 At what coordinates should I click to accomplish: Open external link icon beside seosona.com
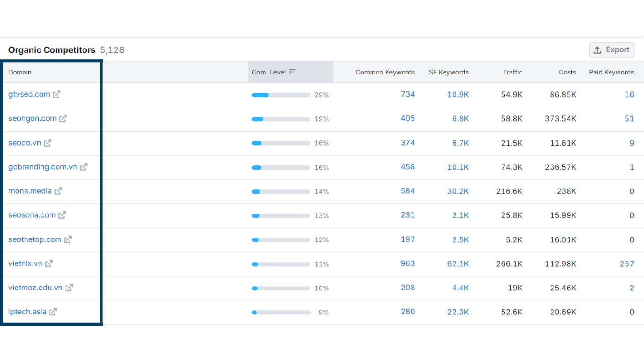click(62, 215)
